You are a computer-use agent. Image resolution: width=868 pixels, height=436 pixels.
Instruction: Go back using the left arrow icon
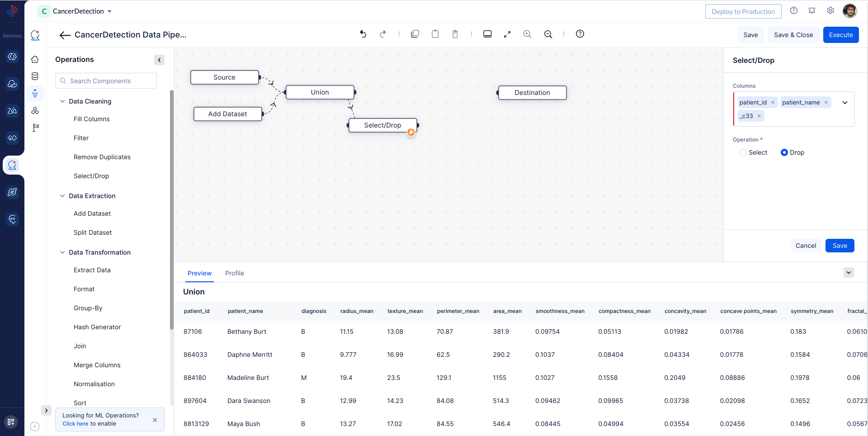tap(65, 35)
